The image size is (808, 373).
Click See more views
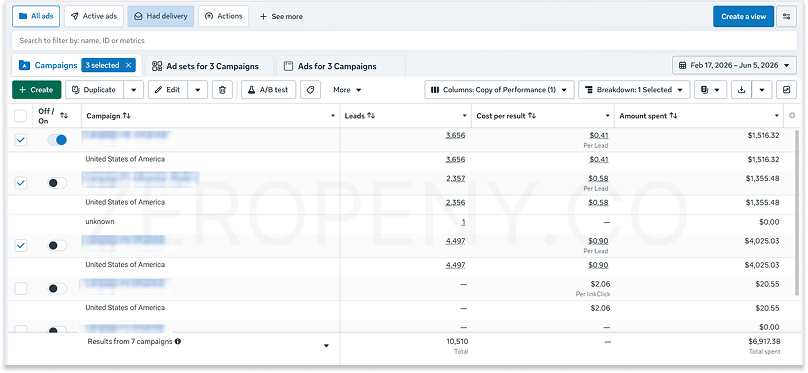tap(281, 16)
